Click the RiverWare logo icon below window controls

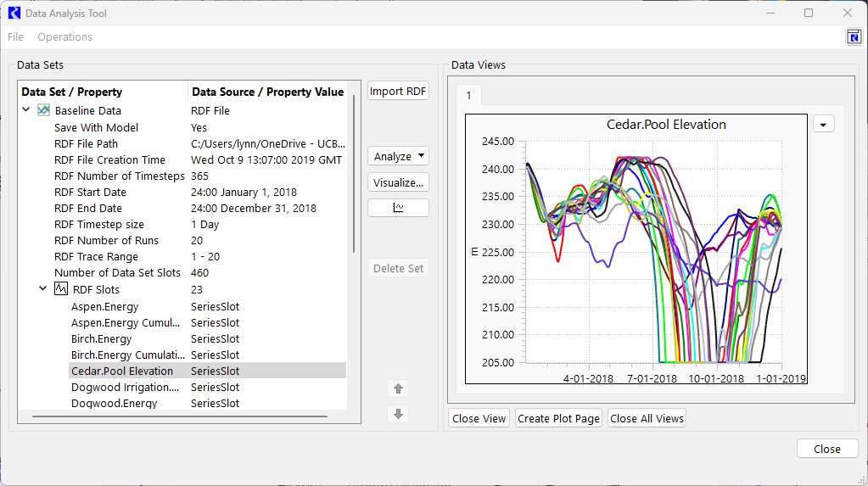pos(854,36)
